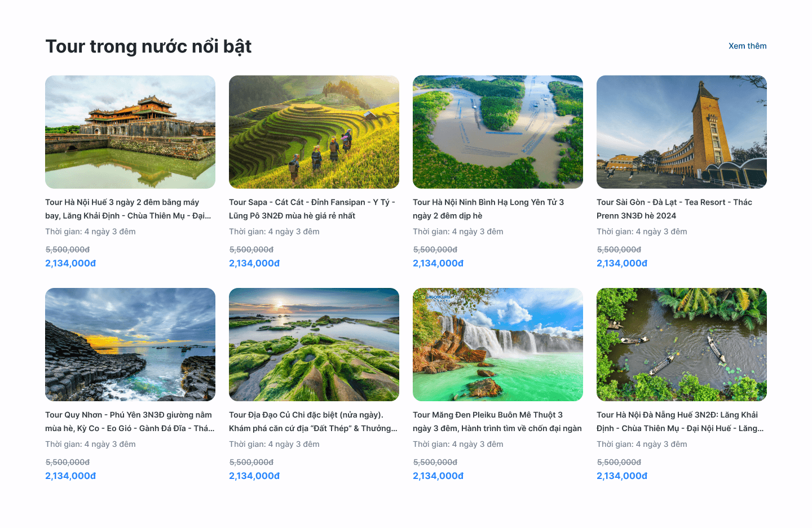Viewport: 812px width, 528px height.
Task: Open the "Xem thêm" link
Action: [747, 46]
